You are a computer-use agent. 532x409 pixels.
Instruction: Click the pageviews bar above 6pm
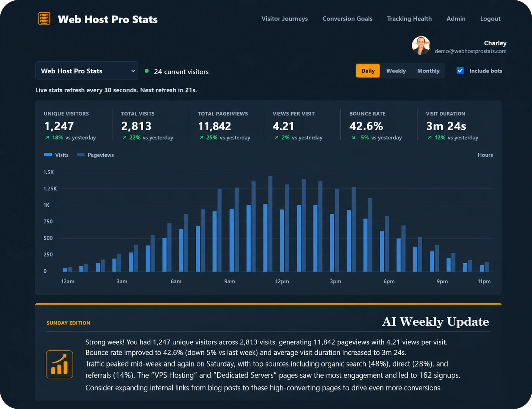point(387,244)
